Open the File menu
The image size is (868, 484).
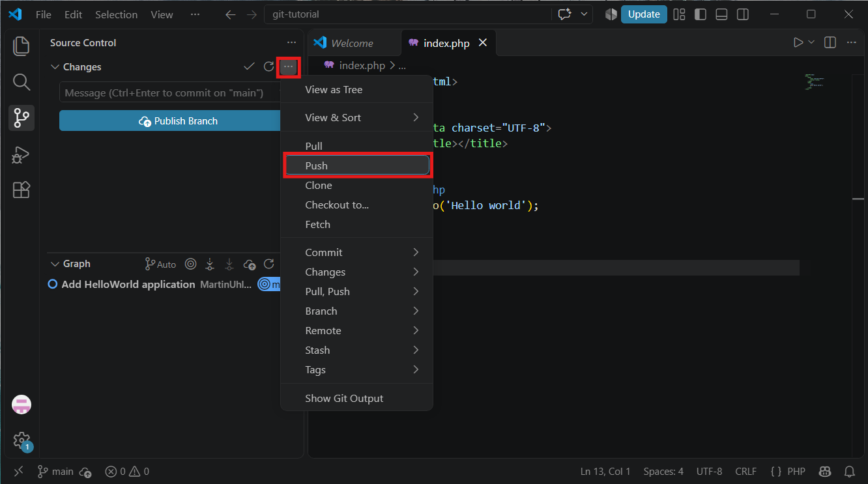tap(44, 14)
